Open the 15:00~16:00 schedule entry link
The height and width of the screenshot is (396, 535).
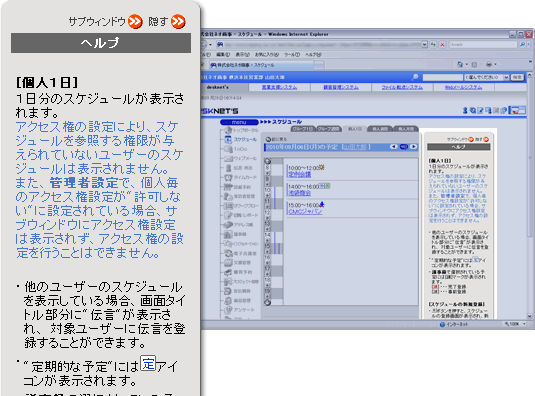tap(305, 211)
